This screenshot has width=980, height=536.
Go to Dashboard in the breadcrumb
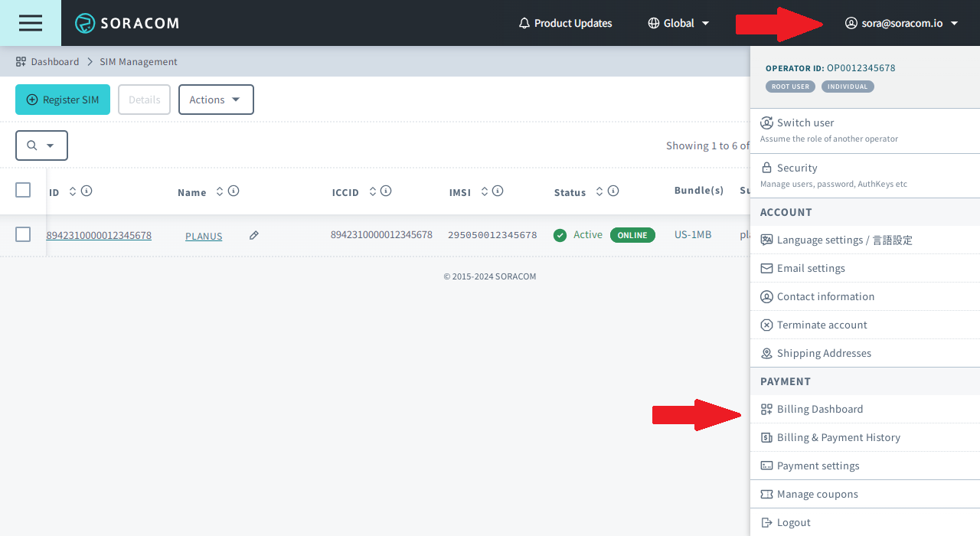click(x=54, y=61)
